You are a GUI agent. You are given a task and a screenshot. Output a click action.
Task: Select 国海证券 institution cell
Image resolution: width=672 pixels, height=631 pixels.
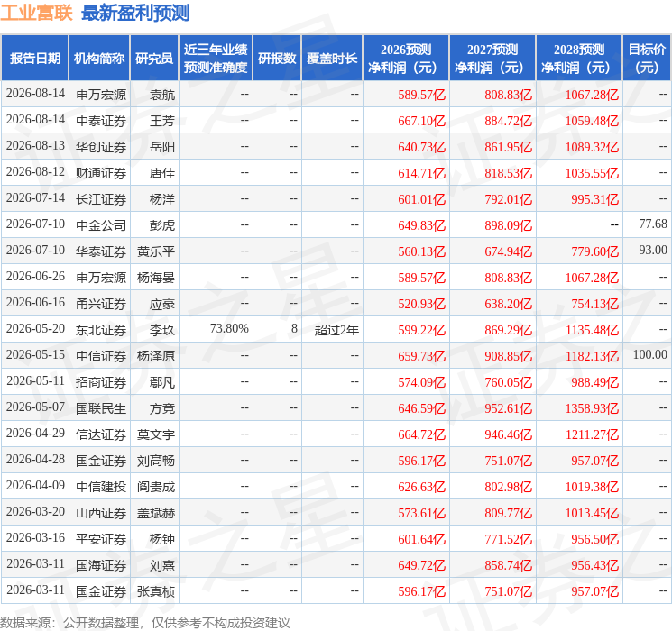click(x=101, y=565)
